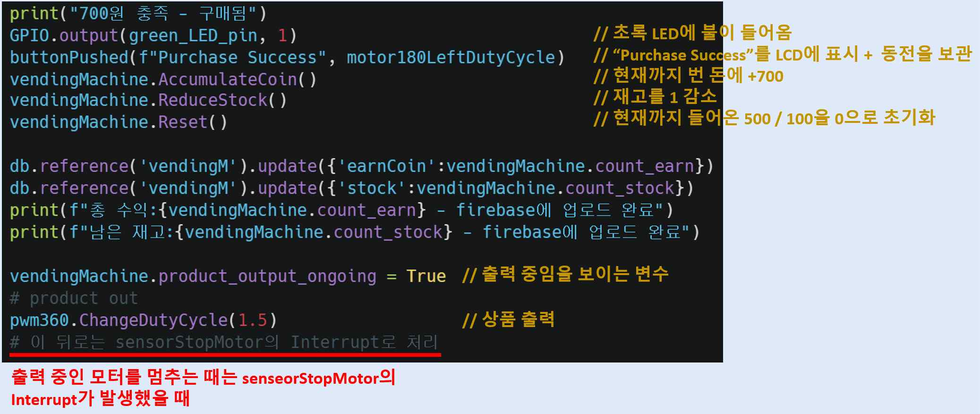980x414 pixels.
Task: Click vendingMachine.ReduceStock() line
Action: tap(148, 100)
